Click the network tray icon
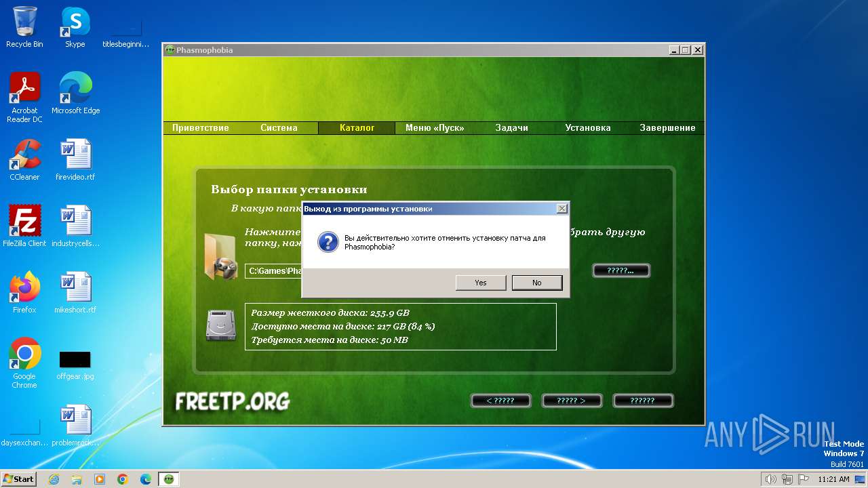868x488 pixels. tap(787, 479)
